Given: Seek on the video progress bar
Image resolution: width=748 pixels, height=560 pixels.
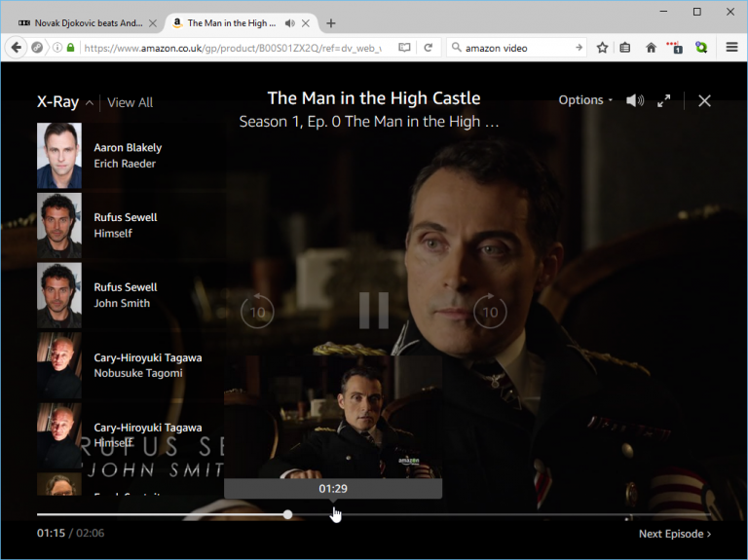Looking at the screenshot, I should point(374,514).
